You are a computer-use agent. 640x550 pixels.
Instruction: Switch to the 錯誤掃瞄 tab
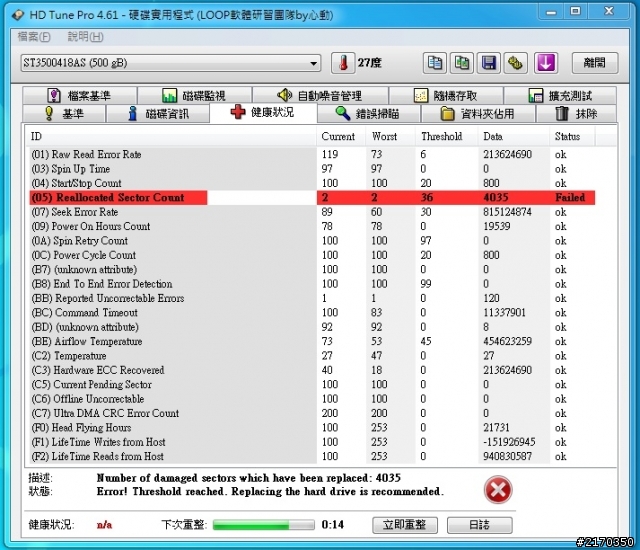tap(369, 113)
